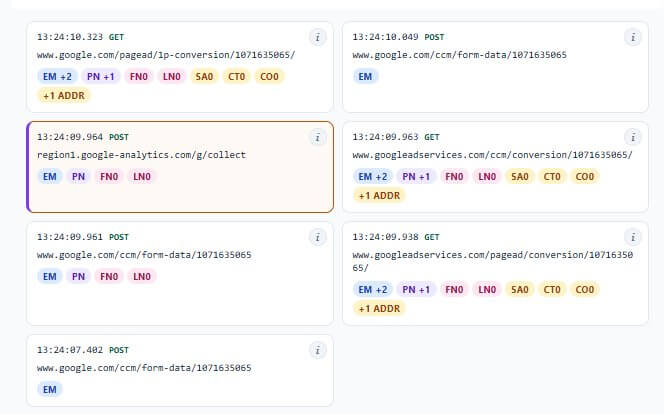The width and height of the screenshot is (664, 414).
Task: Click CO0 badge on 13:24:09.938 card
Action: [585, 290]
